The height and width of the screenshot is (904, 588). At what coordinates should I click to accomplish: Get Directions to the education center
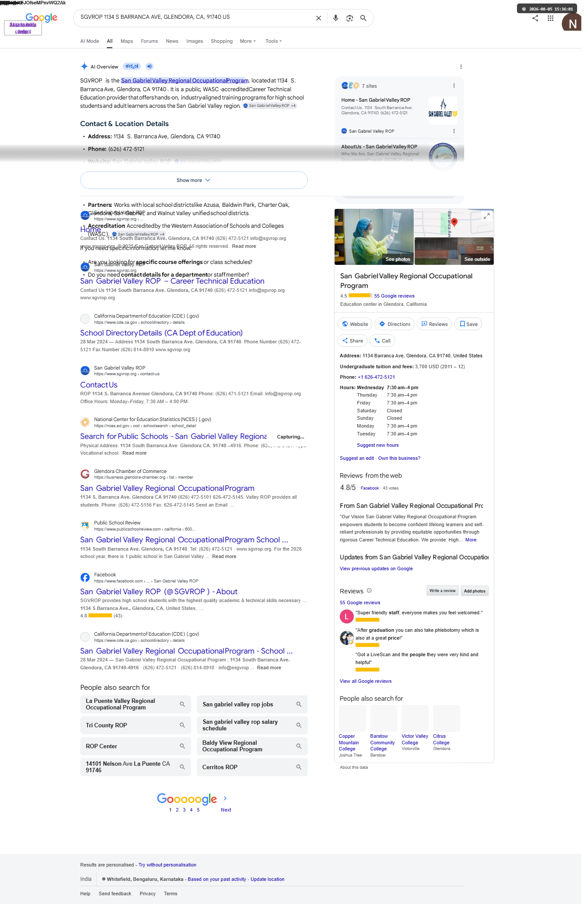tap(394, 324)
